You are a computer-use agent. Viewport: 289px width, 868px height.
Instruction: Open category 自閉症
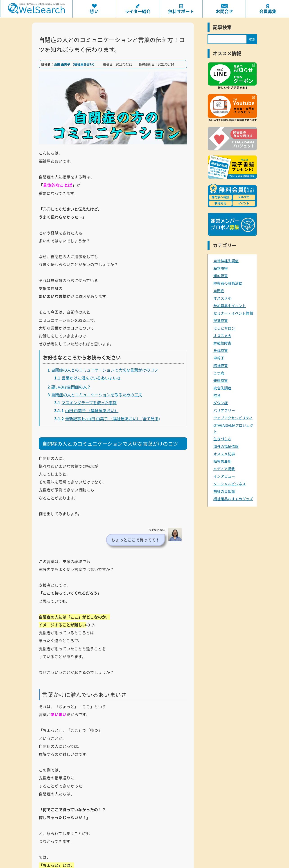[x=219, y=291]
